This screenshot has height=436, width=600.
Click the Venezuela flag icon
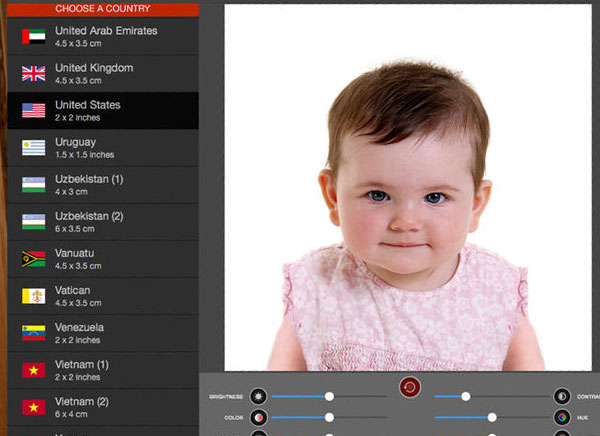click(x=34, y=333)
